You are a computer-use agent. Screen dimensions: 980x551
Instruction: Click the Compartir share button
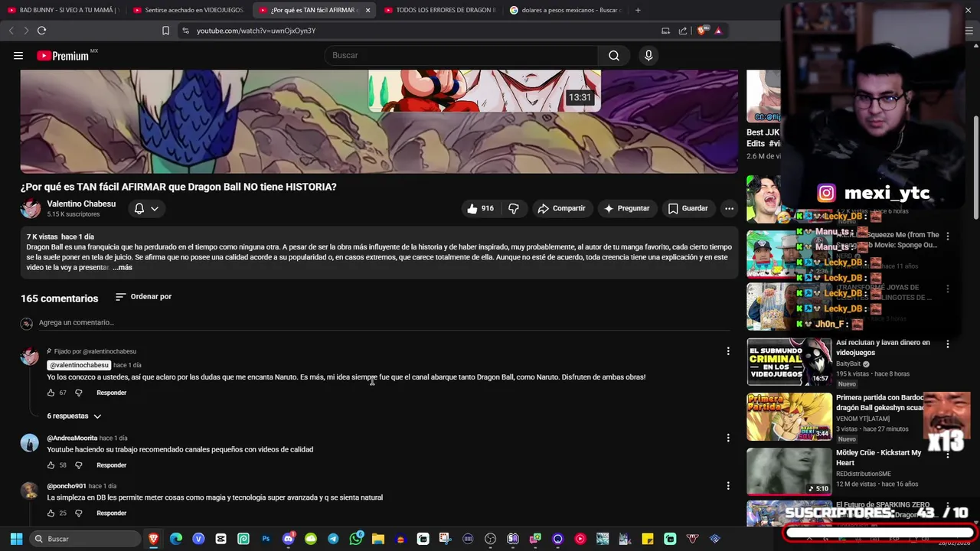561,208
